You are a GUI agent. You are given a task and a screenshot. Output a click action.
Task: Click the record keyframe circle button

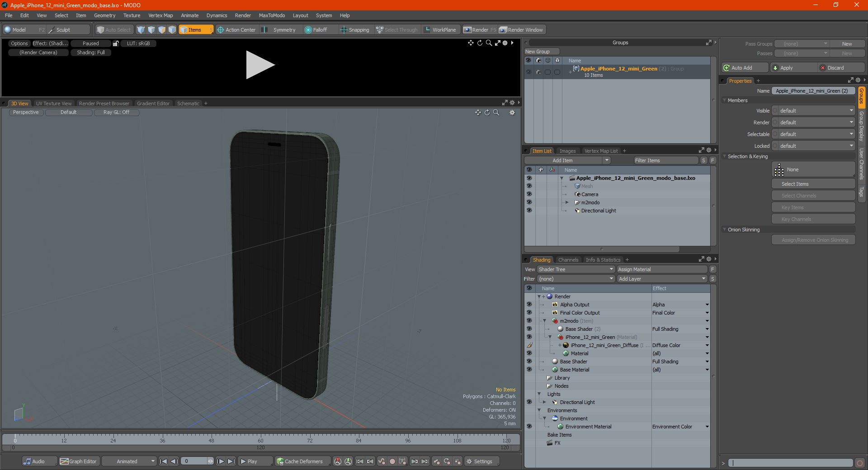tap(392, 461)
